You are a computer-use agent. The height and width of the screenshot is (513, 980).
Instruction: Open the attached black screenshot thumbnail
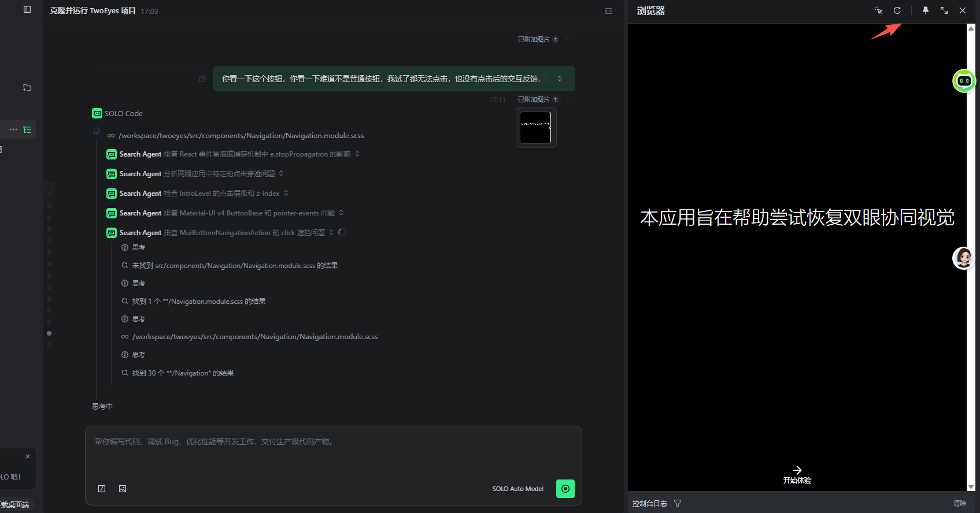[535, 128]
